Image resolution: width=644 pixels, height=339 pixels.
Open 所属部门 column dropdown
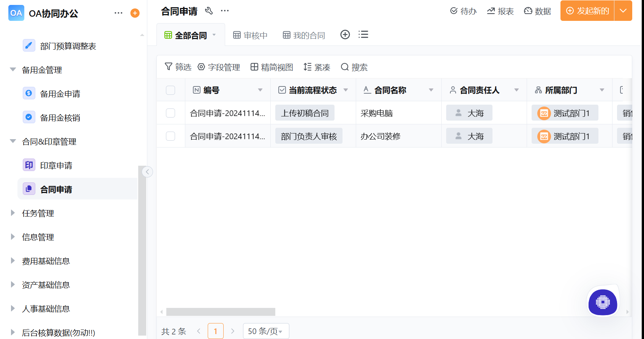tap(602, 90)
